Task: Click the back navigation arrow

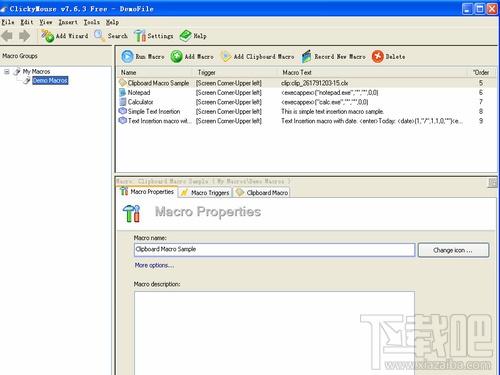Action: (x=7, y=36)
